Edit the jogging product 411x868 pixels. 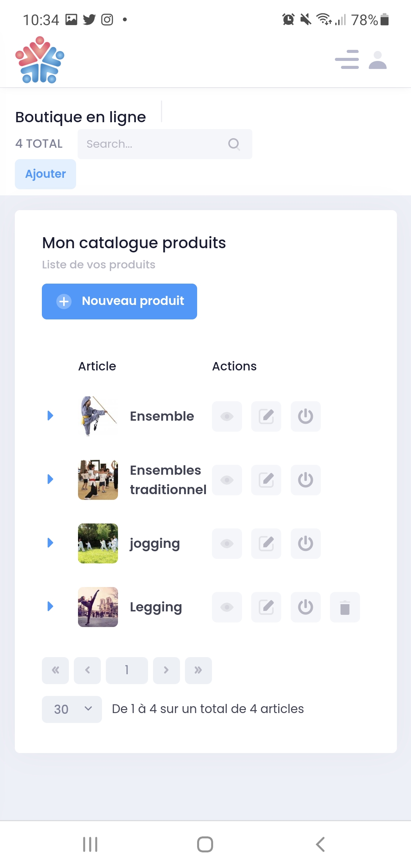[266, 543]
